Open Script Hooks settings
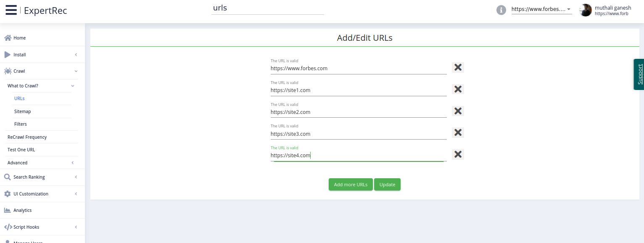Image resolution: width=644 pixels, height=243 pixels. tap(26, 227)
